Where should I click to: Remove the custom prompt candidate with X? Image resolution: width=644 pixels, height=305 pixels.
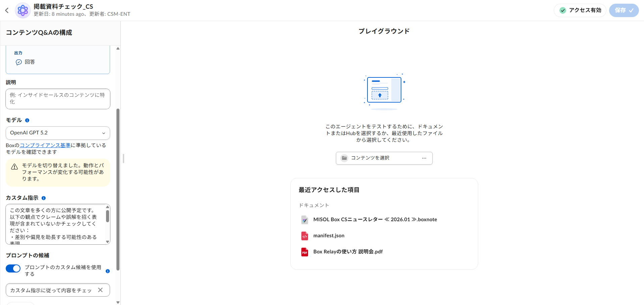[x=100, y=290]
